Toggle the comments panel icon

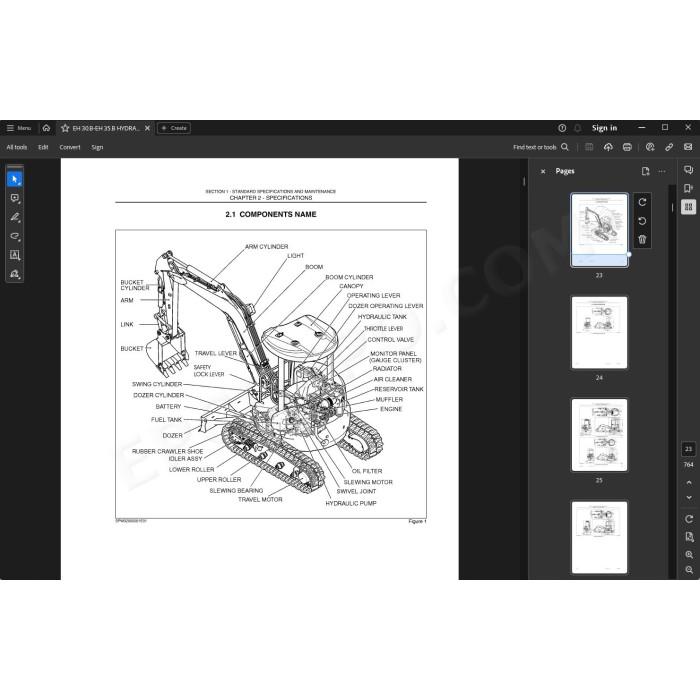[689, 170]
